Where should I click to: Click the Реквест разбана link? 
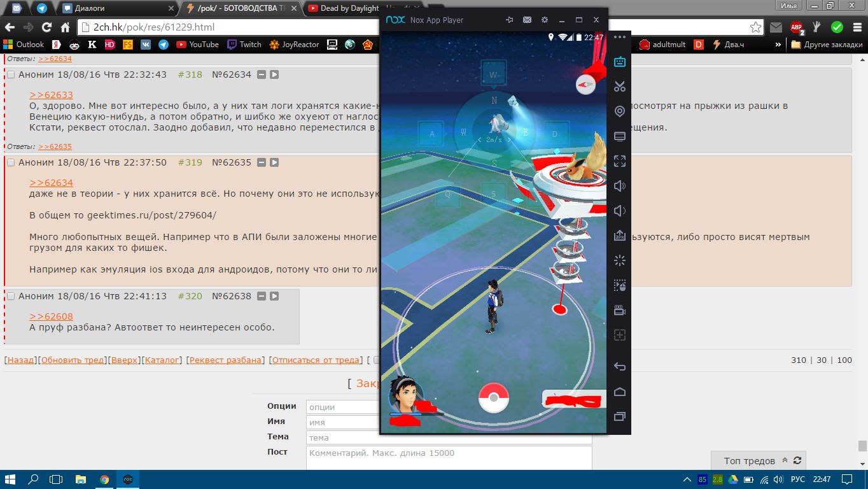coord(225,360)
